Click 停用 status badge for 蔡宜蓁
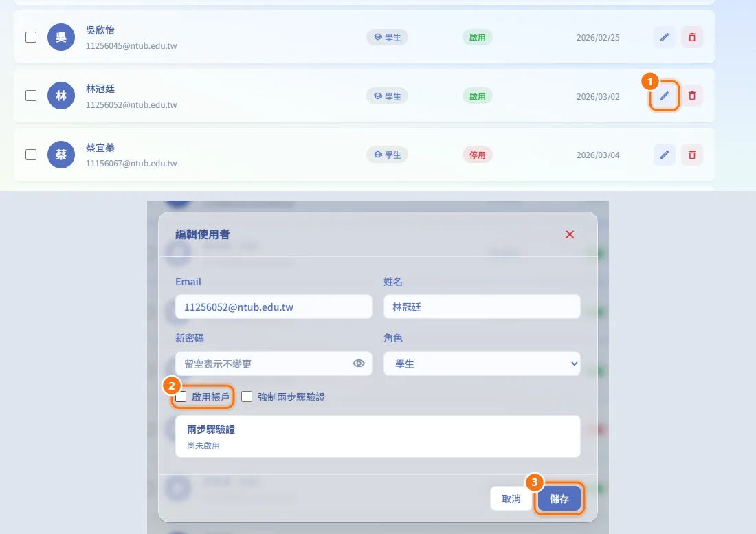This screenshot has width=756, height=534. point(478,155)
